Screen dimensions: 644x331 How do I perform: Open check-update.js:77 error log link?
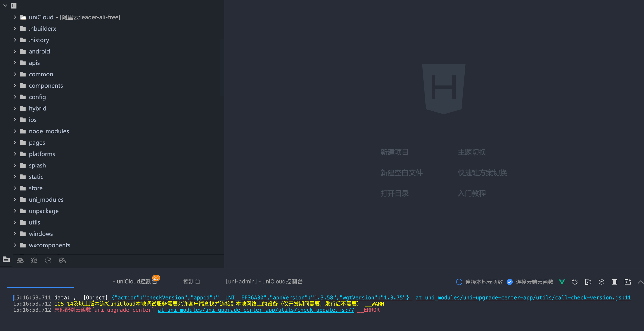[x=256, y=310]
